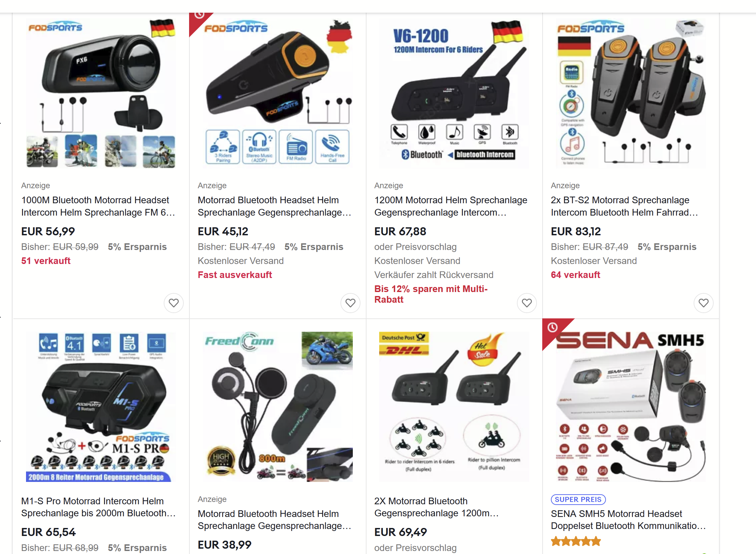
Task: Toggle watchlist heart for EUR 45,12 headset
Action: (x=350, y=303)
